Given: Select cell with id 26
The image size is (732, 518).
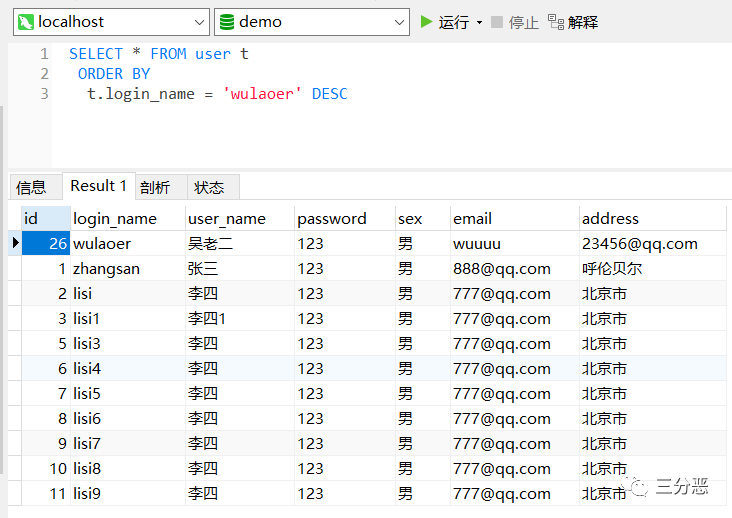Looking at the screenshot, I should [46, 243].
